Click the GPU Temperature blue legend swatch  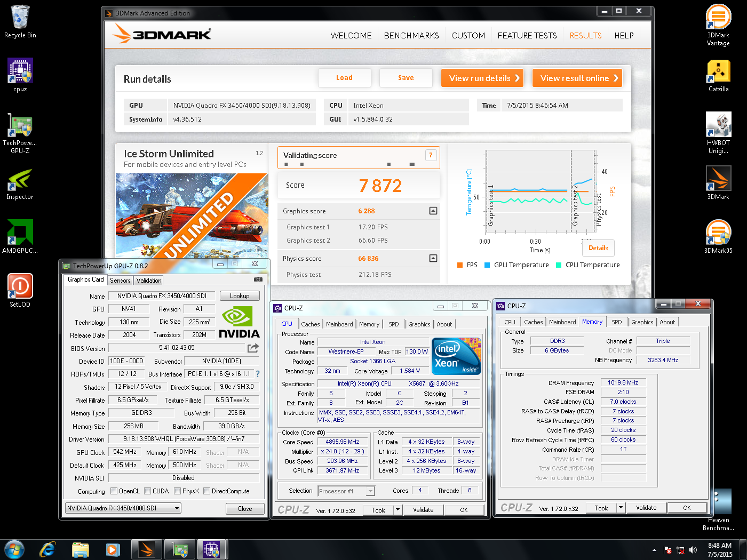[x=487, y=265]
